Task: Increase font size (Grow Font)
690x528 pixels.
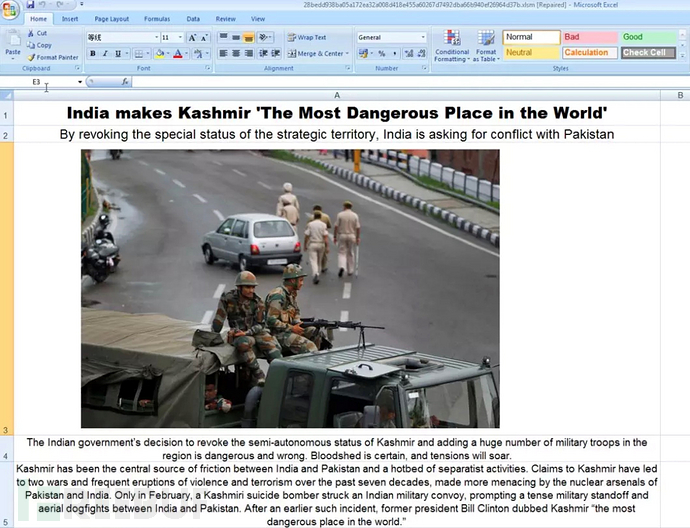Action: click(192, 38)
